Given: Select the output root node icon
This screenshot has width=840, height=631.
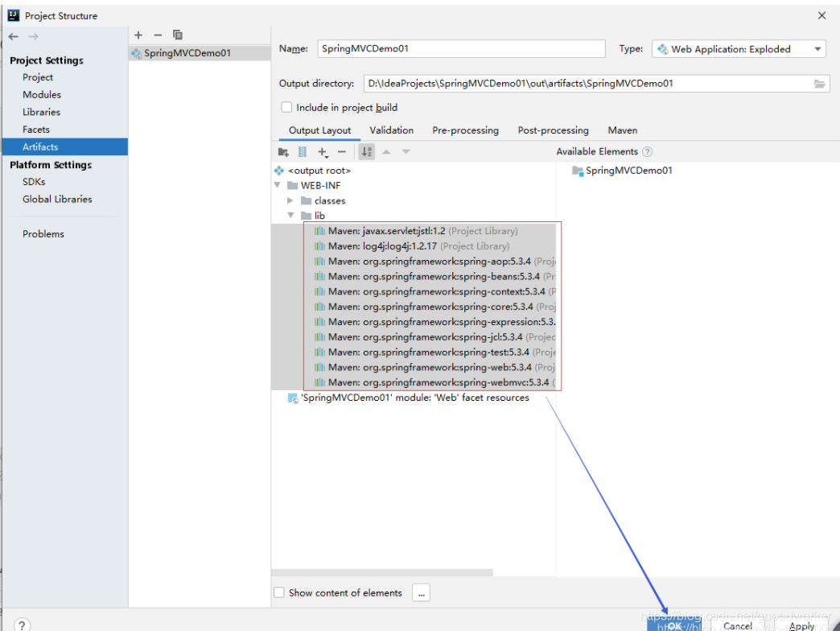Looking at the screenshot, I should (x=279, y=171).
